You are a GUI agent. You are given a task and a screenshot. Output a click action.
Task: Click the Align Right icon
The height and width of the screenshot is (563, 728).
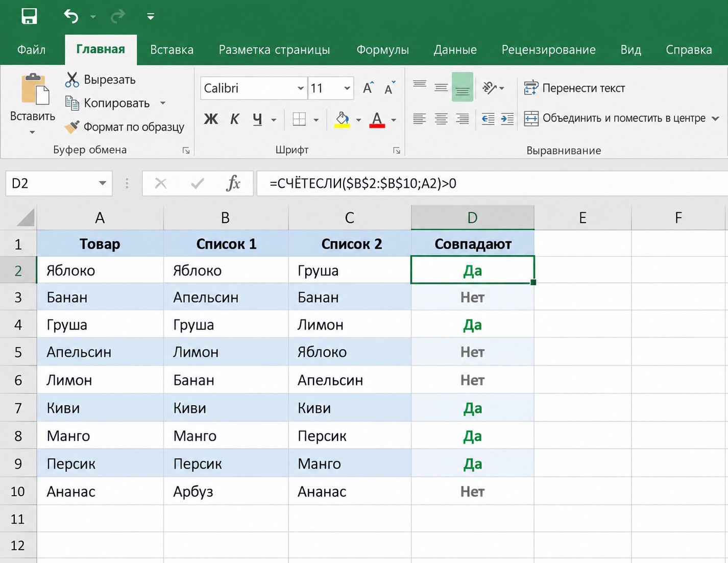(x=463, y=119)
